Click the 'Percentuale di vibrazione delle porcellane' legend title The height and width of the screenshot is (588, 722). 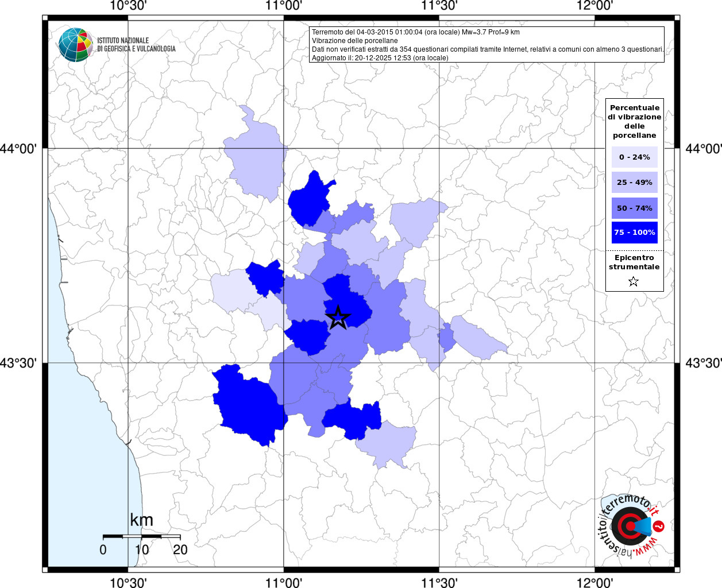tap(634, 121)
